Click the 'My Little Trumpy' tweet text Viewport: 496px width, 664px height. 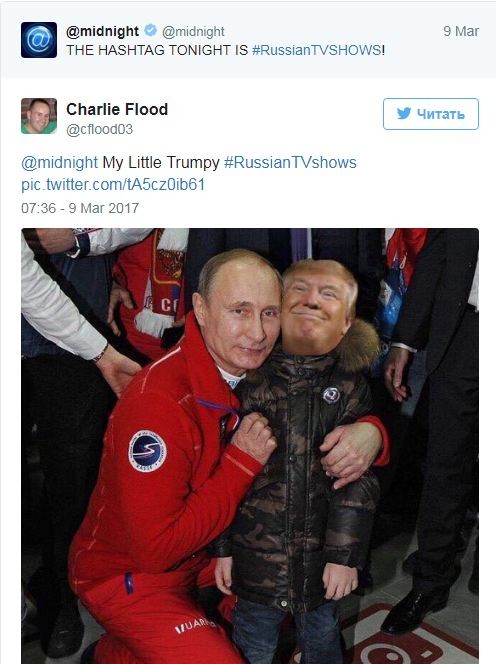click(x=161, y=163)
